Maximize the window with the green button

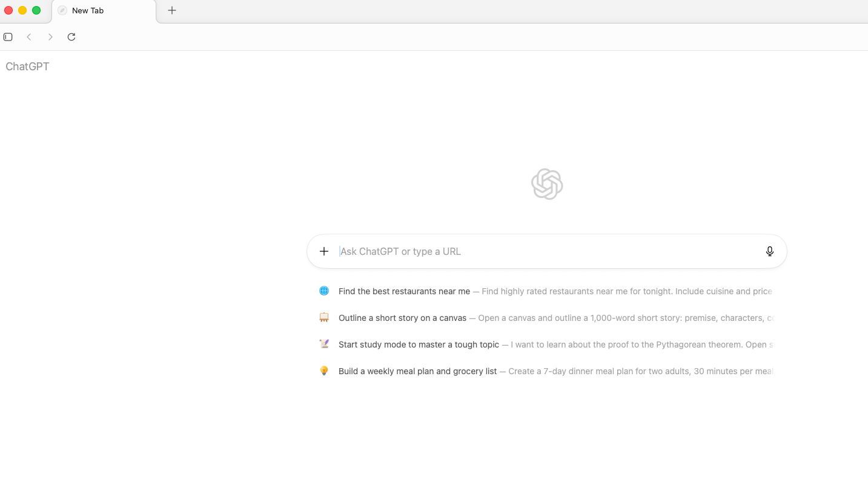pyautogui.click(x=36, y=10)
